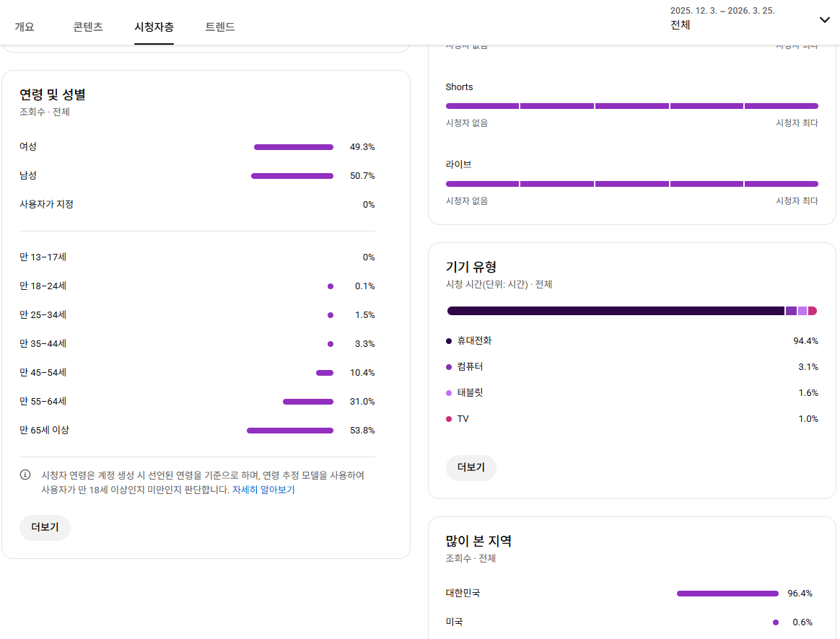Click 더보기 in the 기기 유형 card
The height and width of the screenshot is (639, 840).
coord(471,467)
